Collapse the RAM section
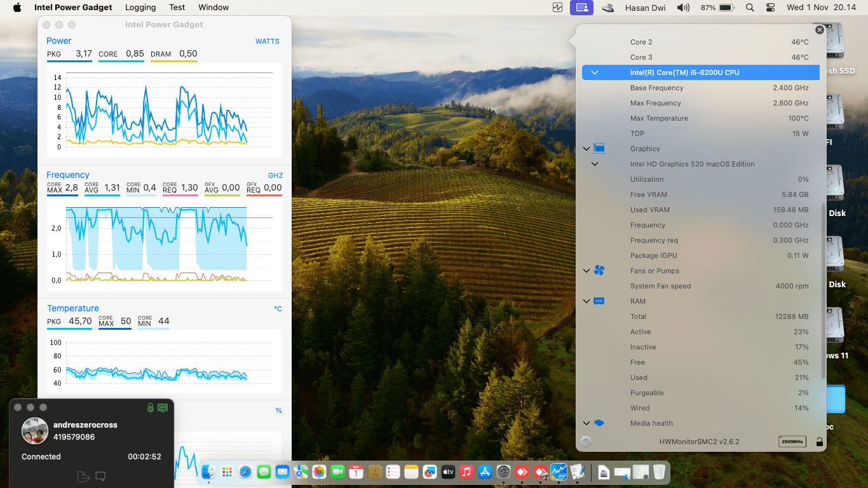The image size is (868, 488). coord(587,301)
